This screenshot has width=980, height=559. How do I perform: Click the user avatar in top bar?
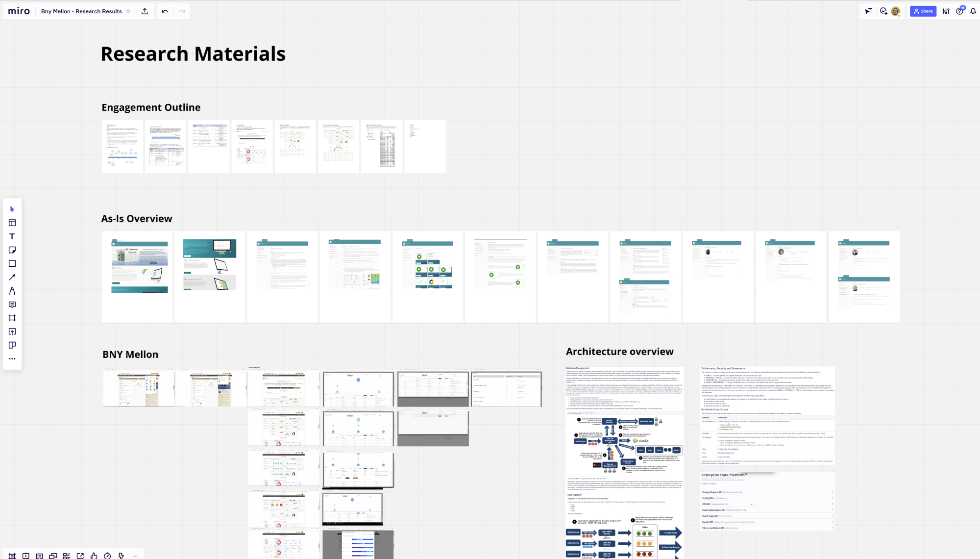pos(896,11)
